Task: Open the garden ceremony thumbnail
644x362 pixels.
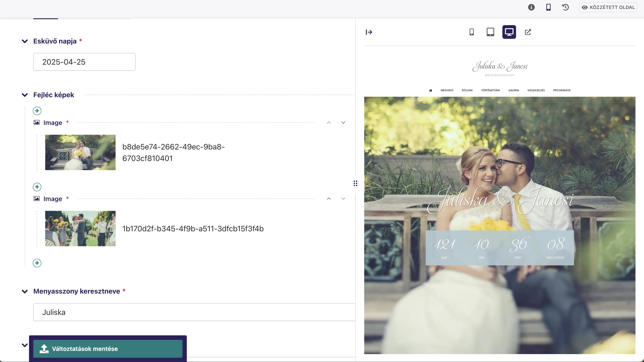Action: [80, 228]
